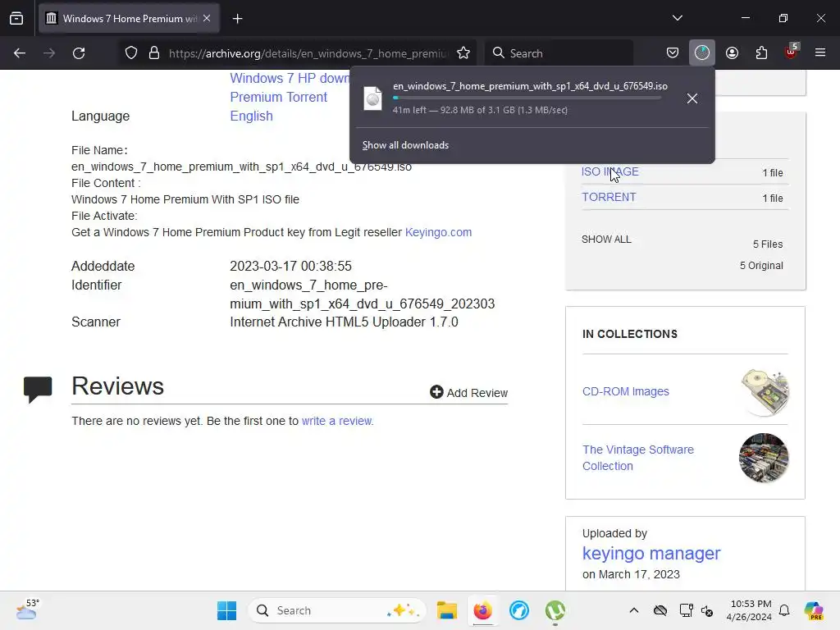The width and height of the screenshot is (840, 630).
Task: Bookmark this page with star icon
Action: coord(463,53)
